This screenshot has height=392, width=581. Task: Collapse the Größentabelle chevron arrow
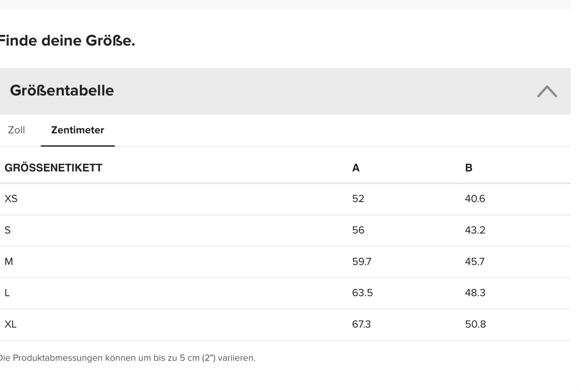[547, 91]
